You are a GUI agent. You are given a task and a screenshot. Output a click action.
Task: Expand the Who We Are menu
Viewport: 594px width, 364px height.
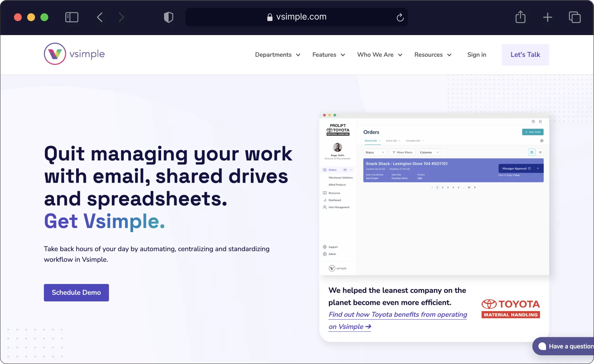point(380,55)
